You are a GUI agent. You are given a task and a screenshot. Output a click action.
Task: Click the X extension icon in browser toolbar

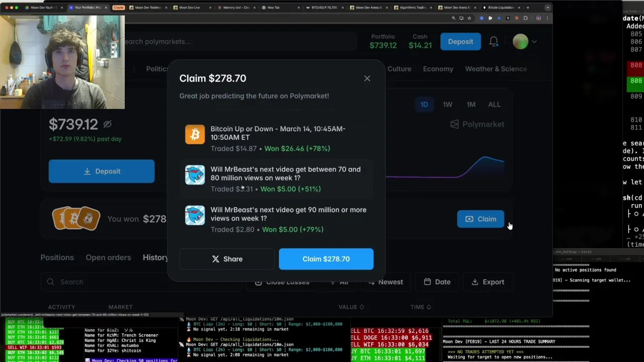point(507,18)
